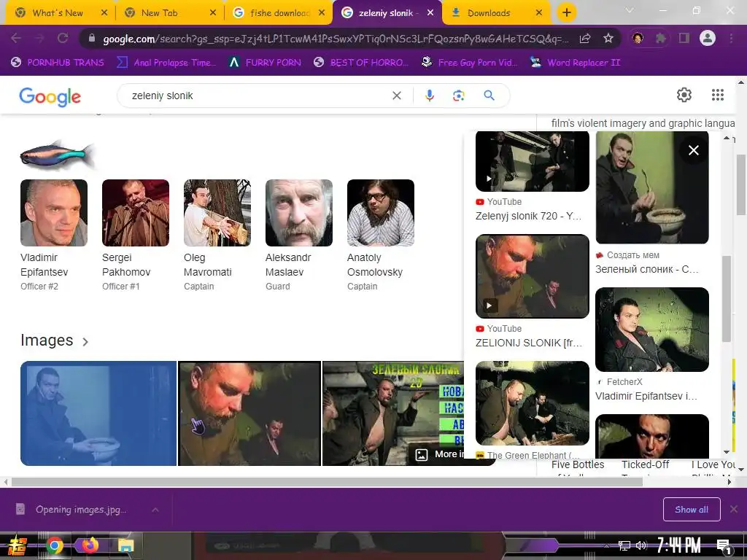
Task: Click the browser forward arrow
Action: [39, 38]
